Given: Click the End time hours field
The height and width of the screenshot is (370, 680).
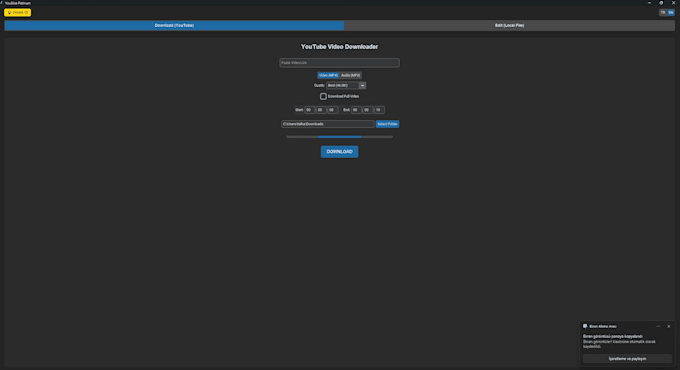Looking at the screenshot, I should [356, 110].
